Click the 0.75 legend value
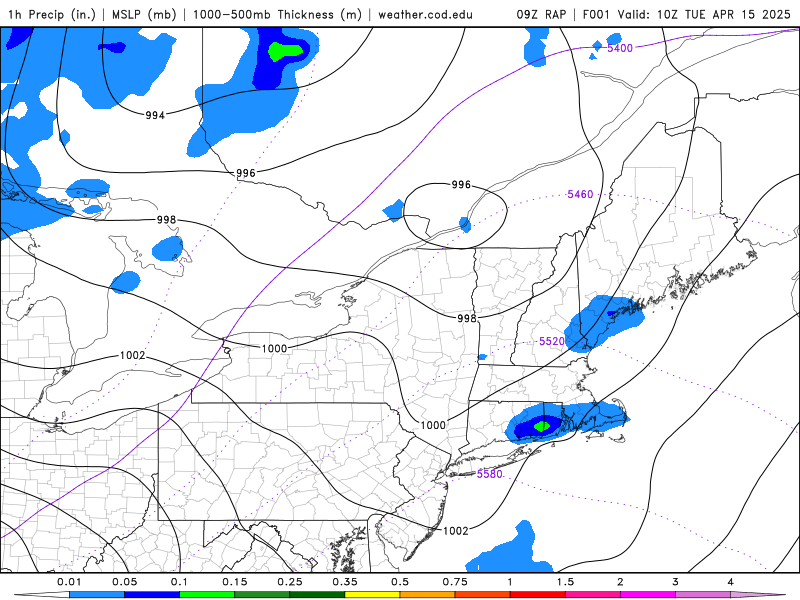The height and width of the screenshot is (600, 800). (455, 582)
